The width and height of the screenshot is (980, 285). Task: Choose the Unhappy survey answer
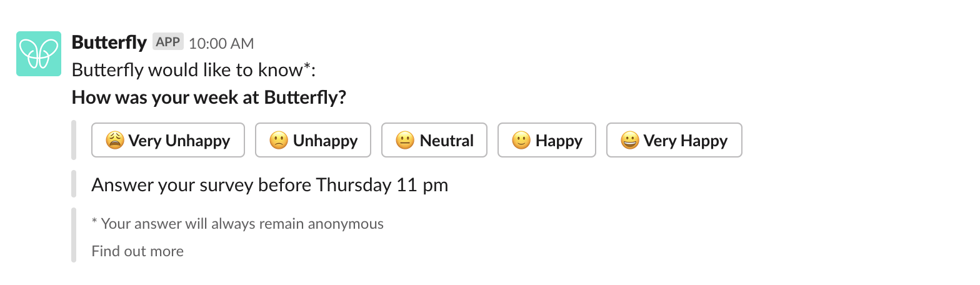click(313, 140)
